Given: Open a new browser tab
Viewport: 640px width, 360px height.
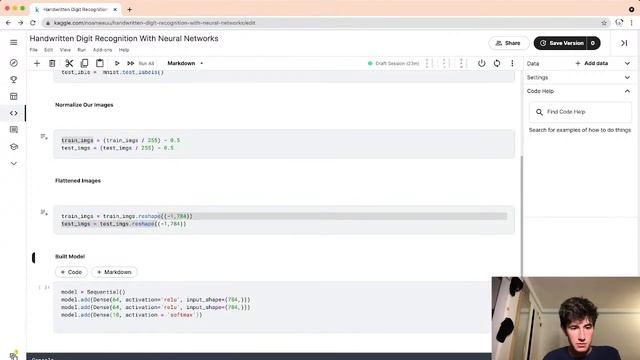Looking at the screenshot, I should click(x=129, y=9).
